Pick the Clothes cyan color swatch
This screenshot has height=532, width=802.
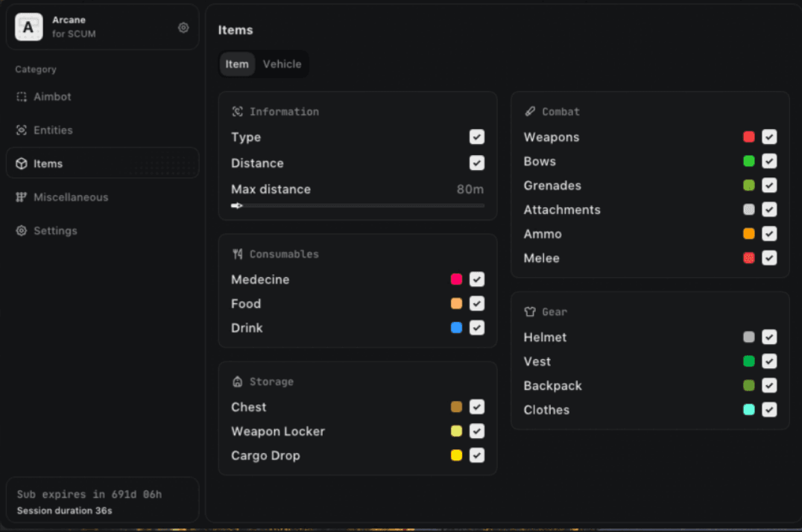[x=749, y=410]
